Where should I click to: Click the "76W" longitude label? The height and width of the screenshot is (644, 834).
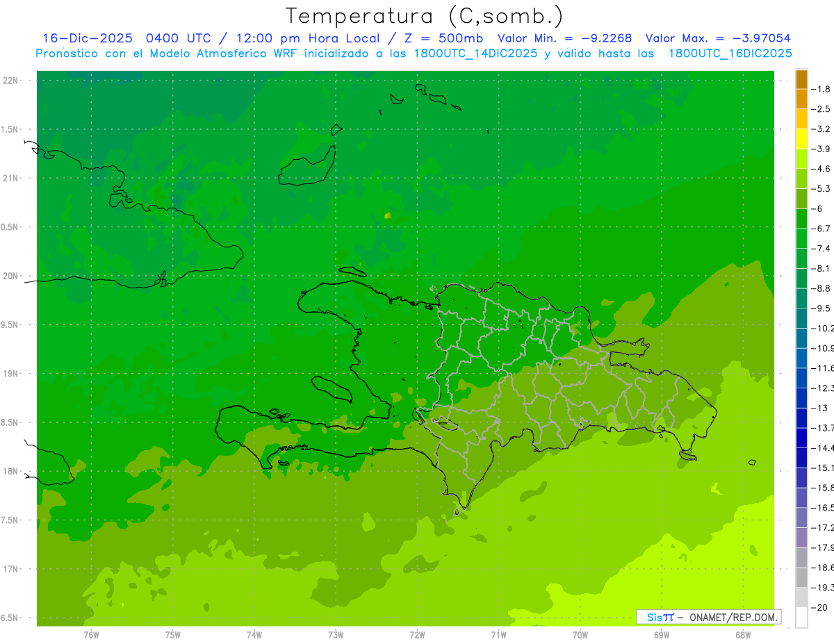point(91,635)
